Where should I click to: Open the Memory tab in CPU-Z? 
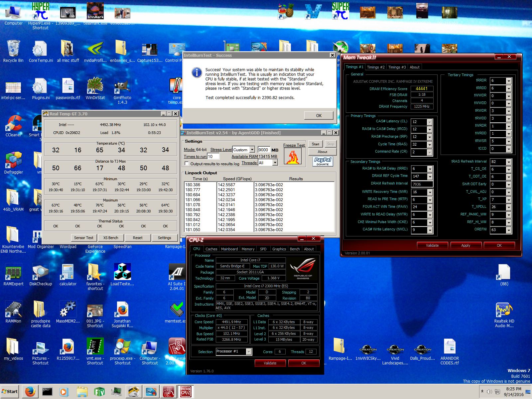tap(248, 249)
